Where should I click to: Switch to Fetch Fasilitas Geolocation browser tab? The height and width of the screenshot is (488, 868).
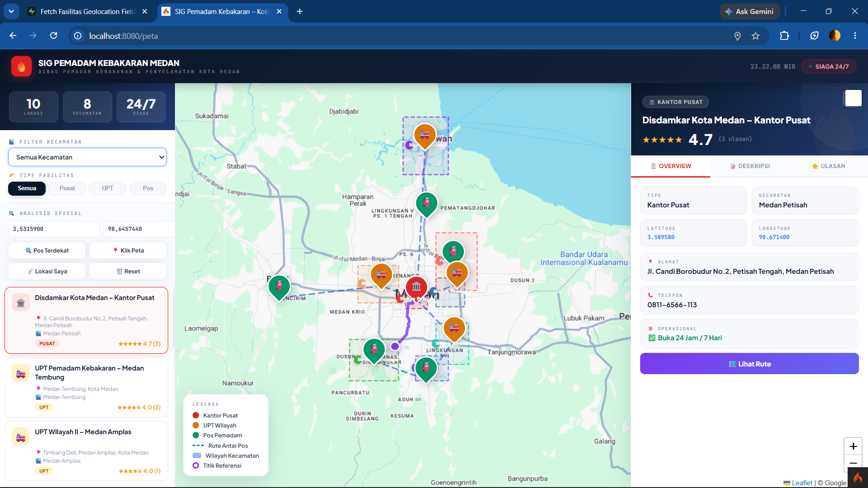click(x=88, y=11)
